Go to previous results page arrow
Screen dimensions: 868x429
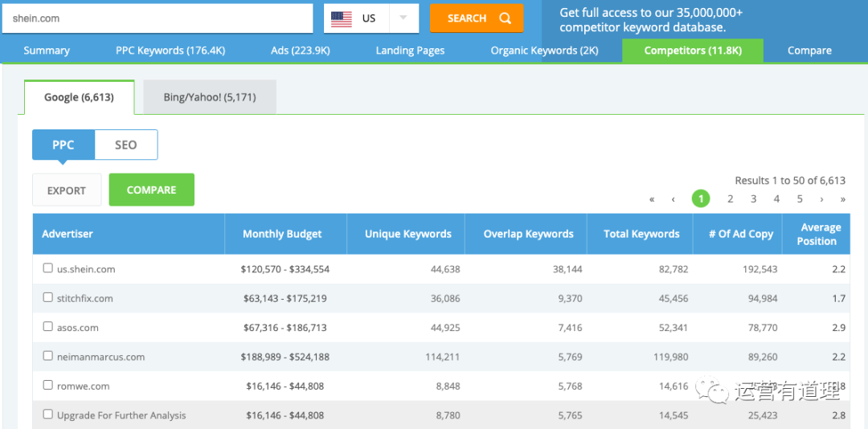tap(674, 199)
